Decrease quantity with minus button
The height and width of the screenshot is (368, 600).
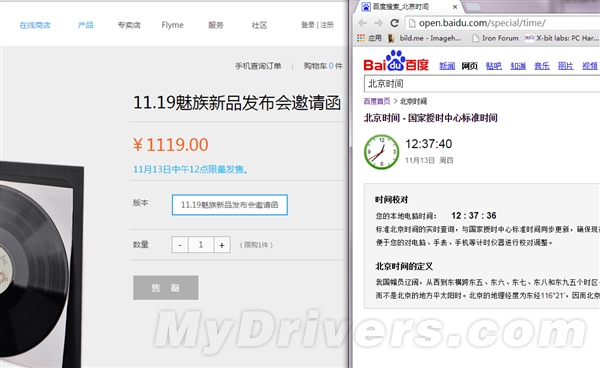[180, 245]
